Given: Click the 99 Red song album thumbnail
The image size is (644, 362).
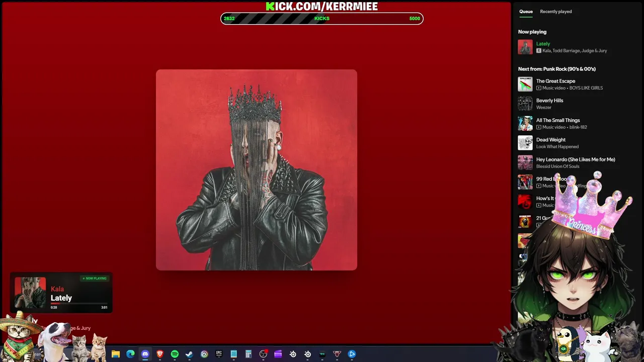Looking at the screenshot, I should click(525, 182).
